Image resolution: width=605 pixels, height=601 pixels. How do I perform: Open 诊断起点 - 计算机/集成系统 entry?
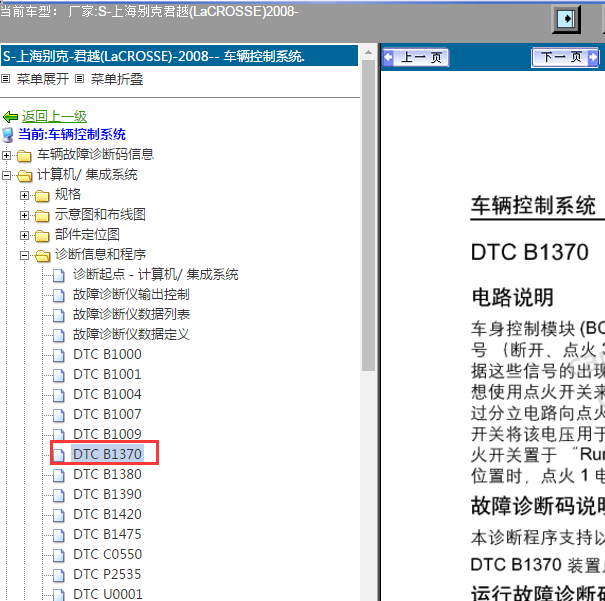click(x=155, y=275)
